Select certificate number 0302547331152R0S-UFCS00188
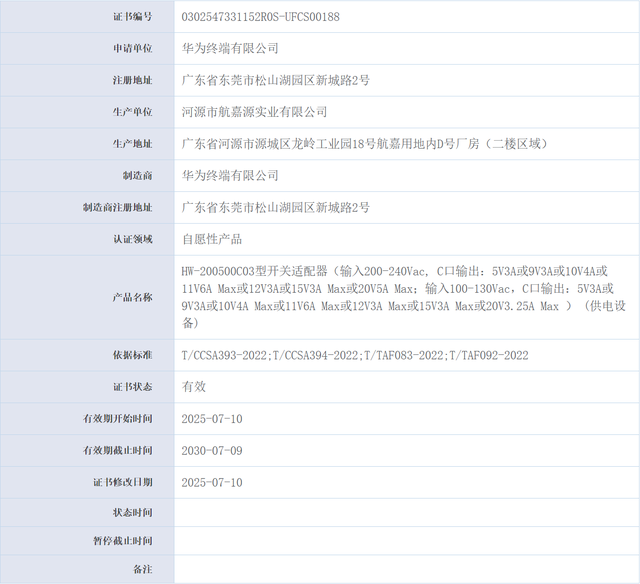The height and width of the screenshot is (584, 640). (260, 17)
